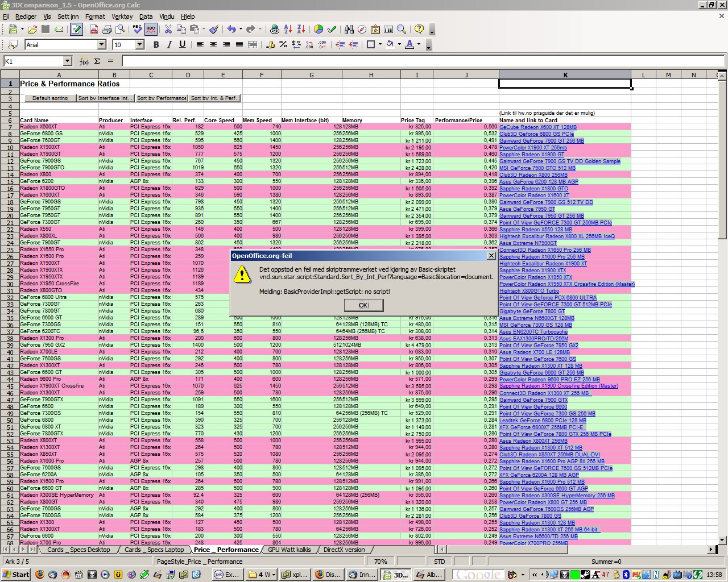Click the Sort by Performance button
The image size is (728, 582).
tap(162, 98)
